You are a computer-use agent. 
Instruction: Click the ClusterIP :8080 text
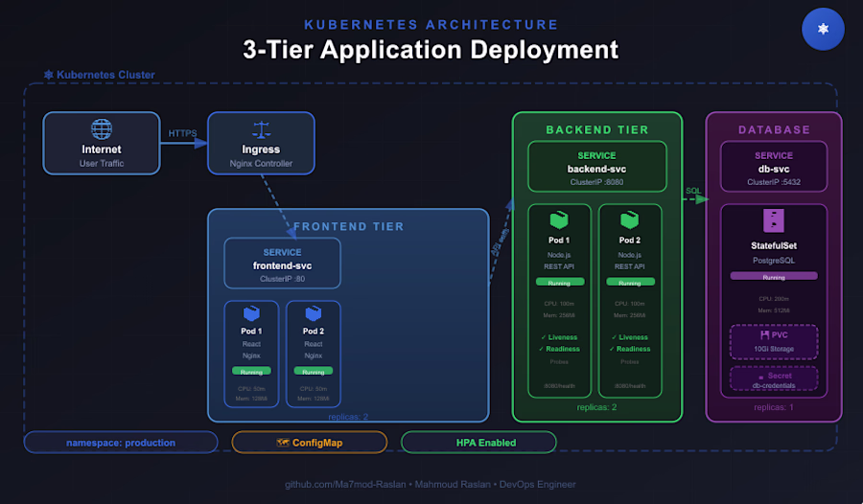(596, 182)
